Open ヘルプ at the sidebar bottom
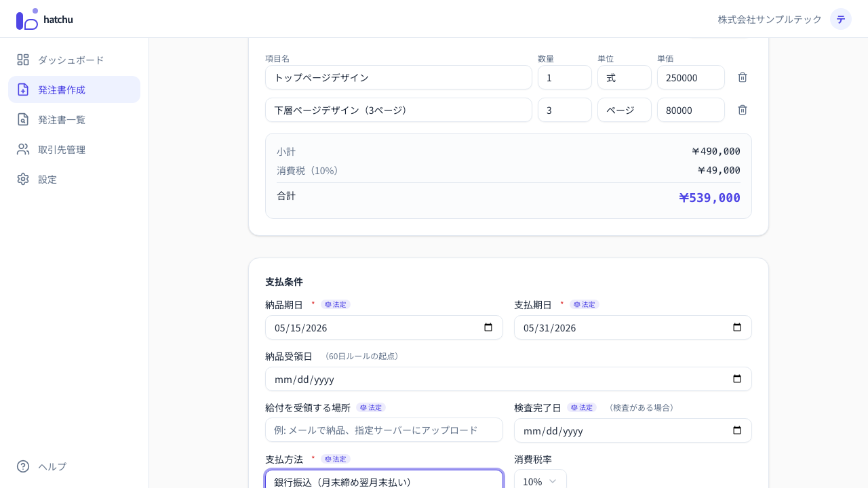The image size is (868, 488). point(74,466)
